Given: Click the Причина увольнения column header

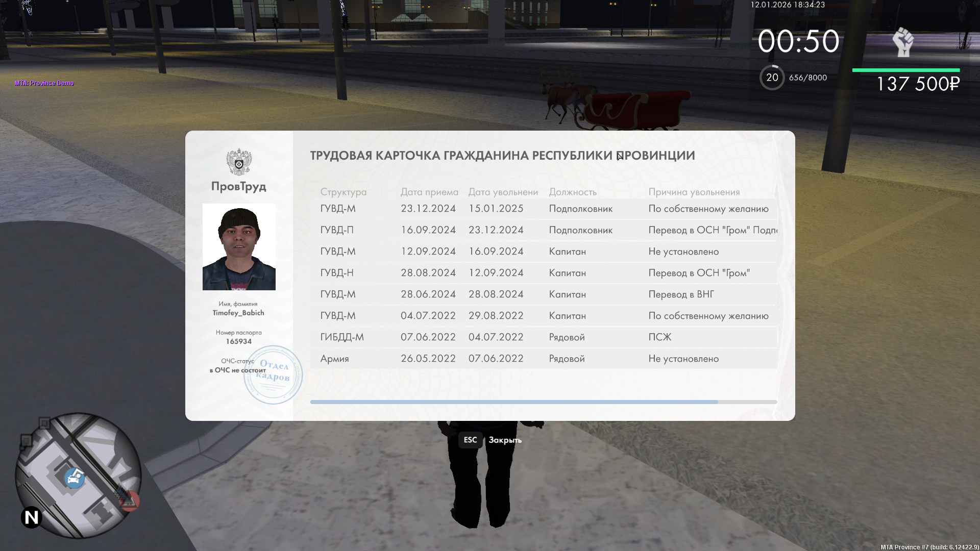Looking at the screenshot, I should click(694, 192).
